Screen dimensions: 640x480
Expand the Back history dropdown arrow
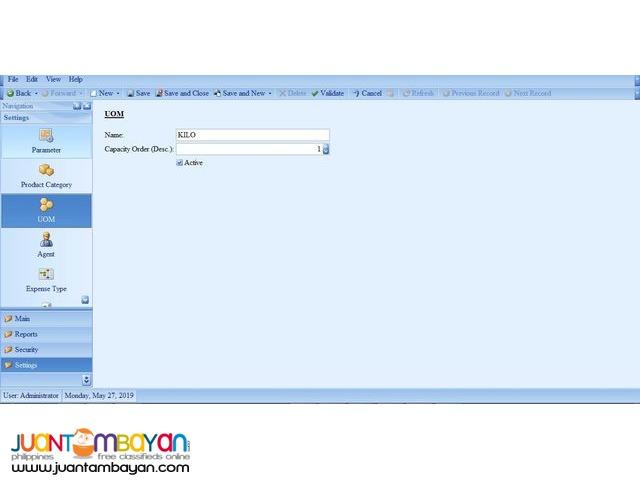point(36,93)
